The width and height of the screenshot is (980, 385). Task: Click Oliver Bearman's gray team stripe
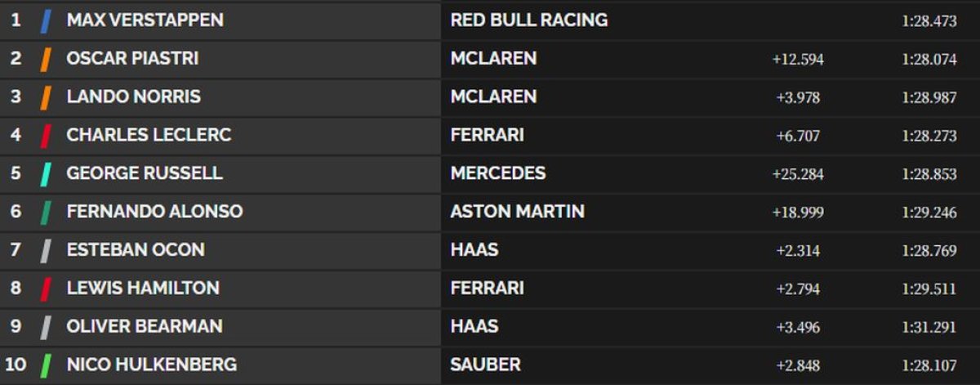point(47,327)
